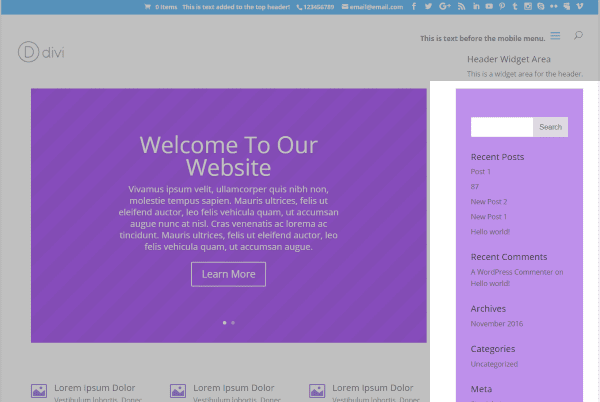Open the LinkedIn social icon
The image size is (600, 402).
476,7
